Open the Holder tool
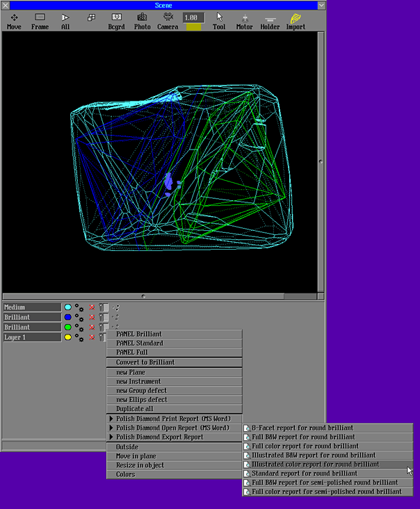 (x=270, y=21)
